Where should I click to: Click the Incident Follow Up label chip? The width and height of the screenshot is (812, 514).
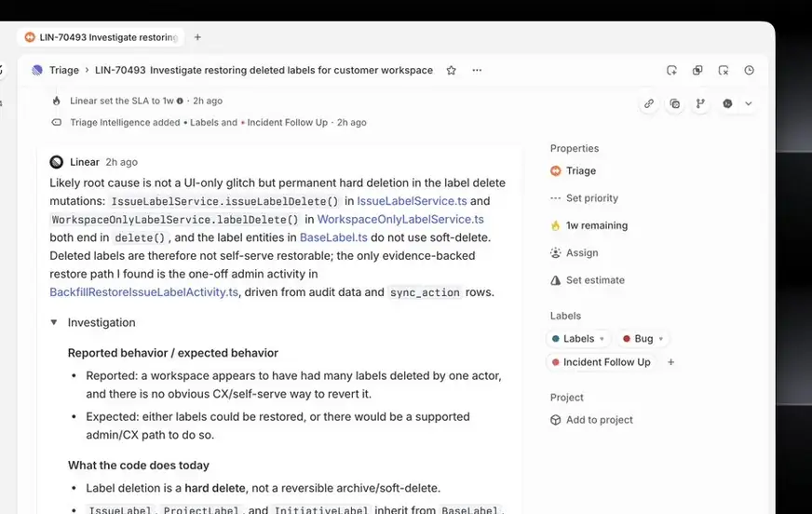[x=602, y=362]
